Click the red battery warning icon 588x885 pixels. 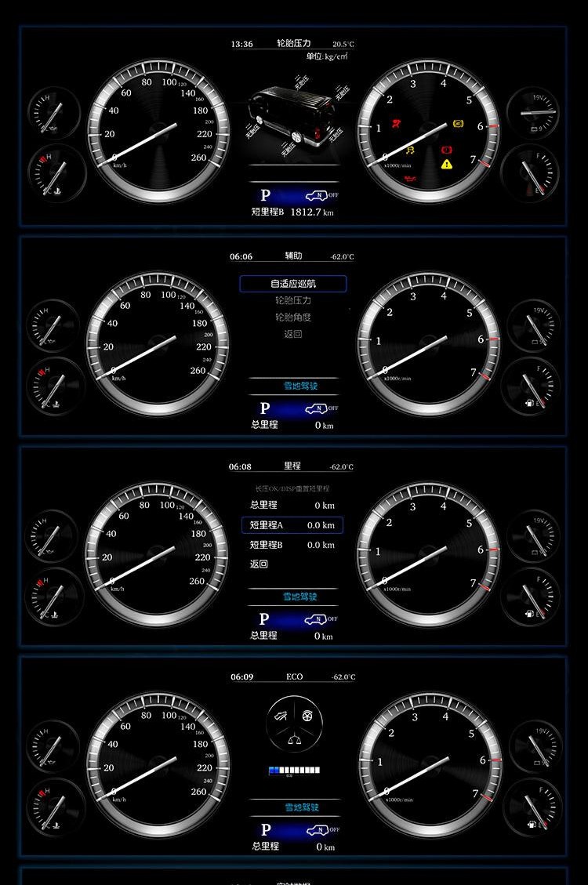coord(448,148)
